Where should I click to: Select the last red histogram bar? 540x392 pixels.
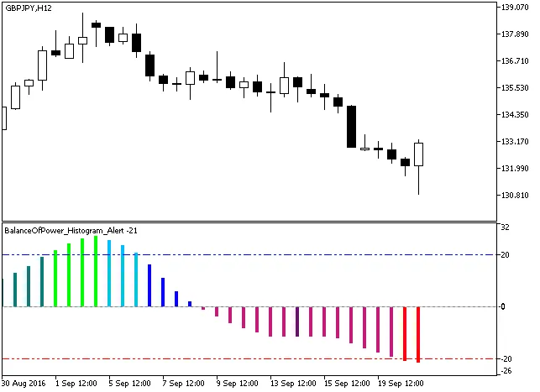[417, 333]
